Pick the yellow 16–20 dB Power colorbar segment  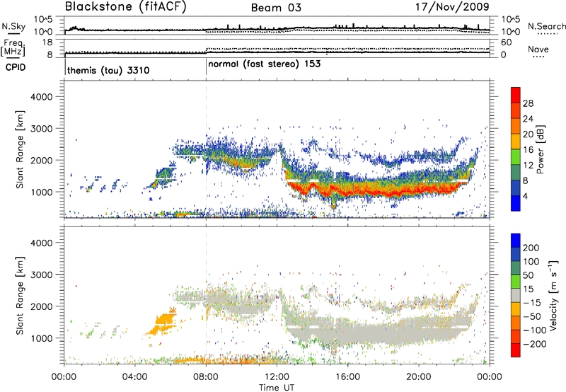516,142
